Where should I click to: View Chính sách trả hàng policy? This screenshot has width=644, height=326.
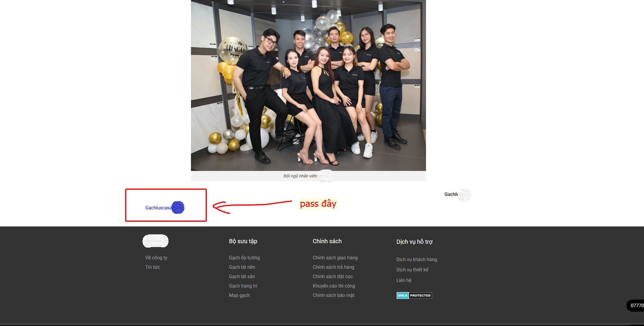pyautogui.click(x=333, y=267)
